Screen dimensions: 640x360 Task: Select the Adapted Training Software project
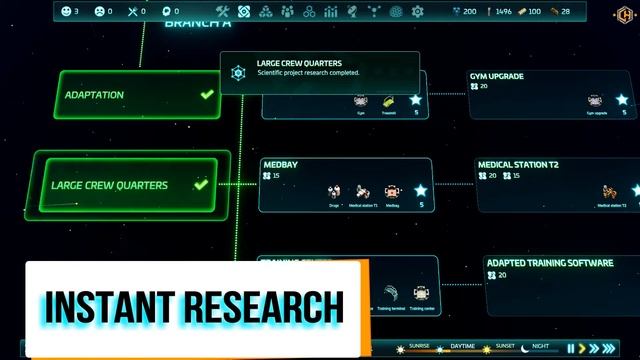pos(562,286)
